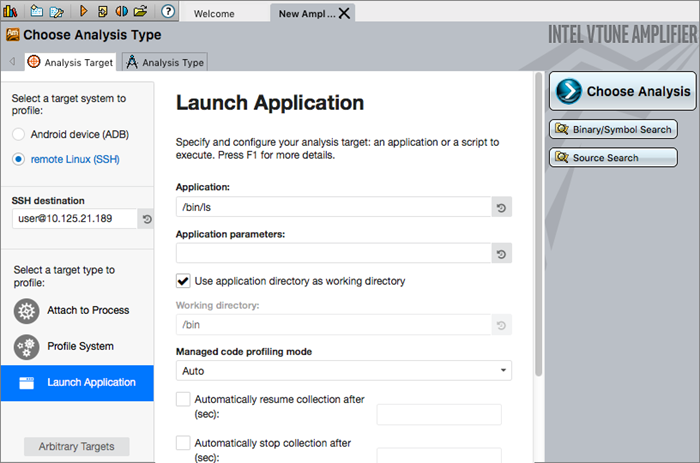Image resolution: width=700 pixels, height=463 pixels.
Task: Enable Automatically resume collection after checkbox
Action: (x=183, y=398)
